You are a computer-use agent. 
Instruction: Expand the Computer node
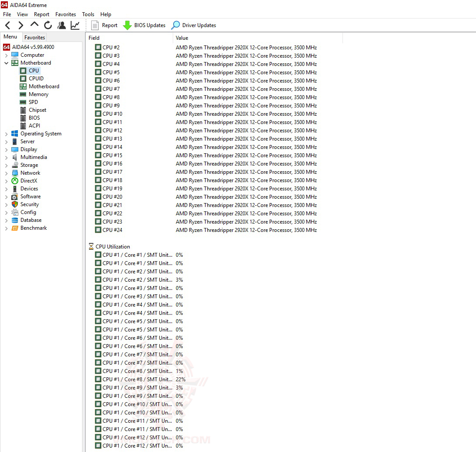tap(7, 55)
